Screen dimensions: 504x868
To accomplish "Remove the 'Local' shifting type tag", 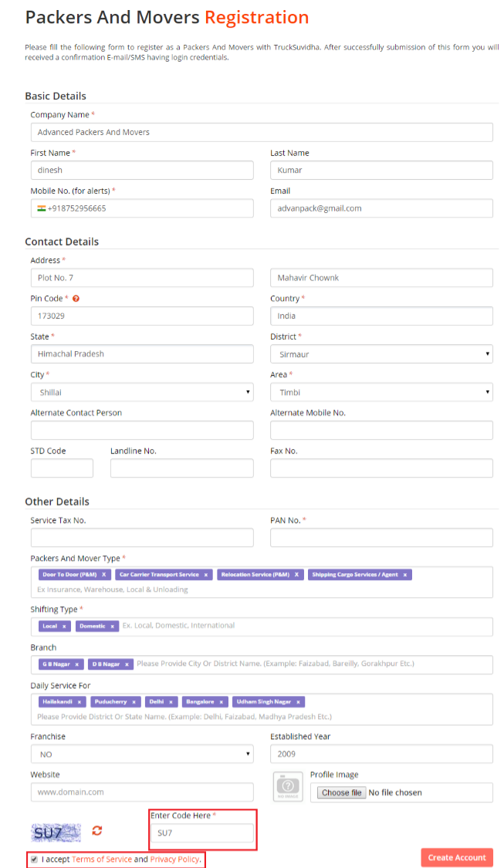I will pos(64,627).
